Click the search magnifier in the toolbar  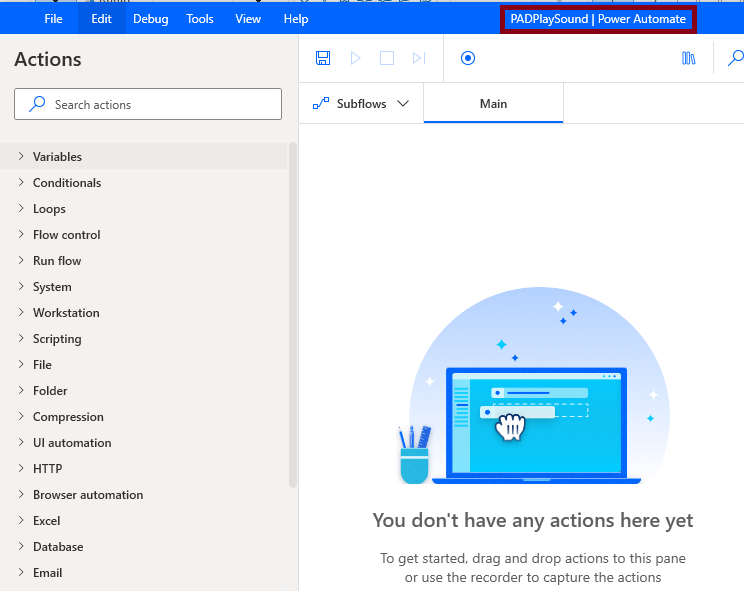(735, 58)
